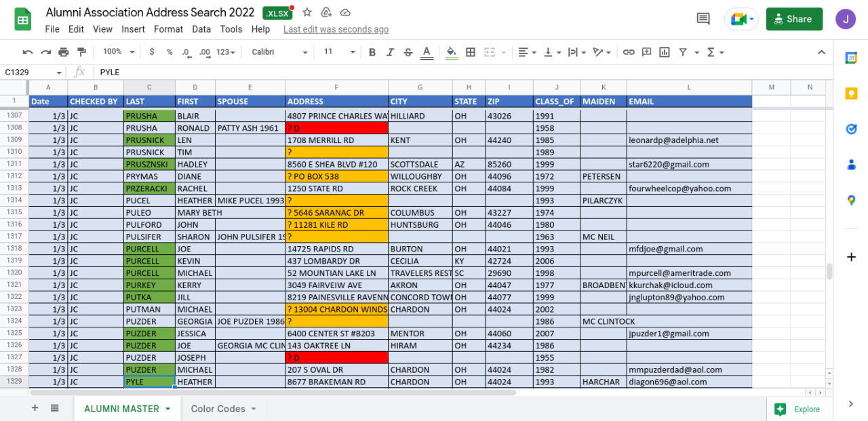Switch to the Color Codes tab

224,409
